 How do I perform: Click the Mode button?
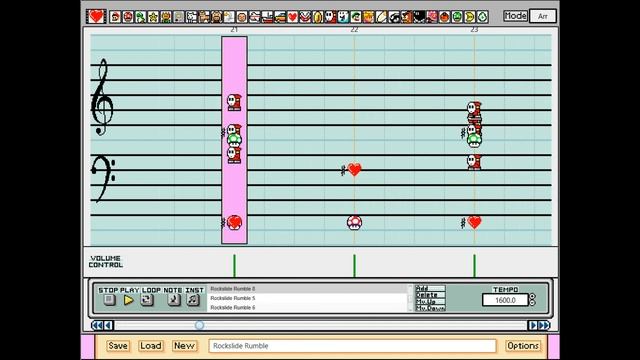[x=515, y=16]
